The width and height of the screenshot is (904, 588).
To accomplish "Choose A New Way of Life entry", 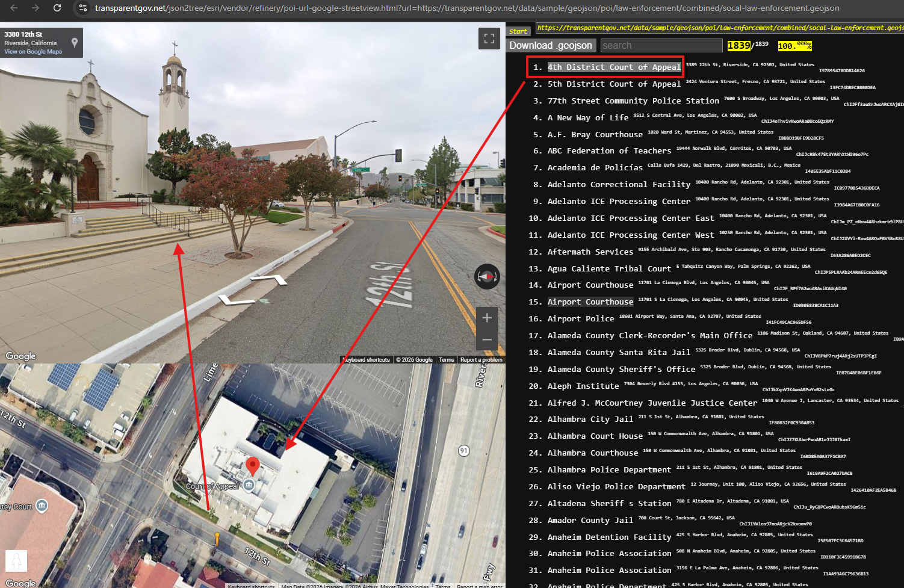I will [588, 118].
